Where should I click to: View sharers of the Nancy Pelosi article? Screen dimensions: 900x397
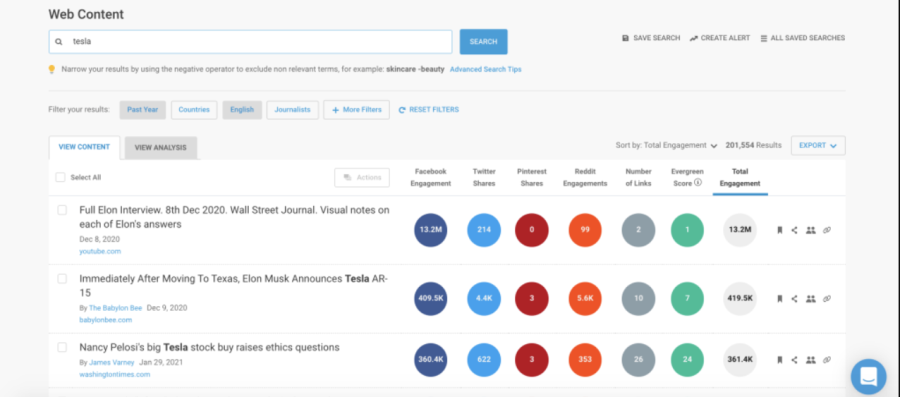[810, 360]
